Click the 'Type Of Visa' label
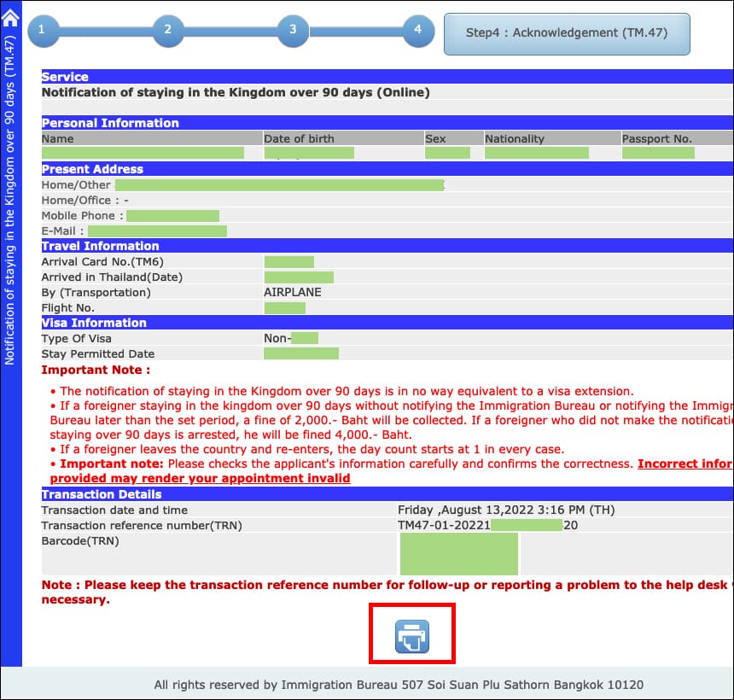Image resolution: width=734 pixels, height=700 pixels. click(76, 339)
